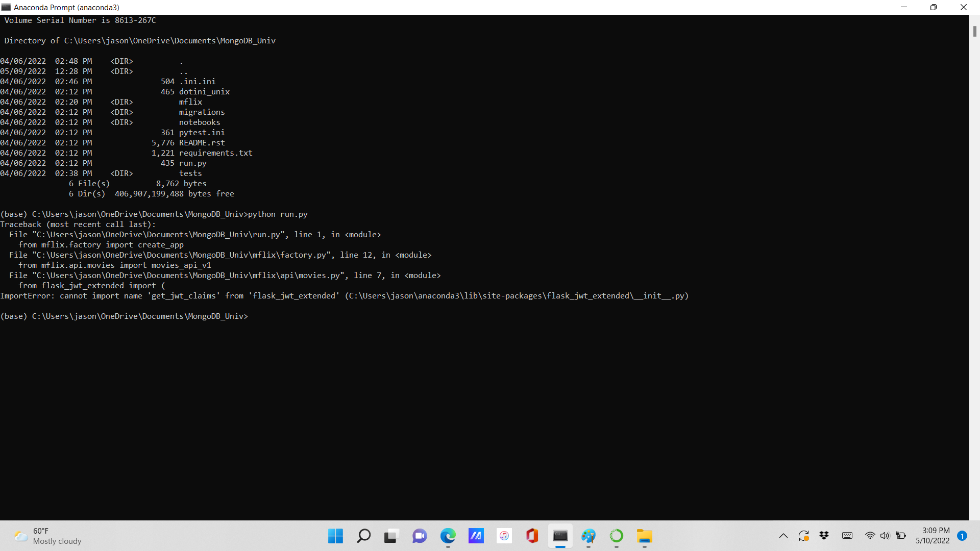The height and width of the screenshot is (551, 980).
Task: Open Microsoft Edge from the taskbar
Action: point(448,536)
